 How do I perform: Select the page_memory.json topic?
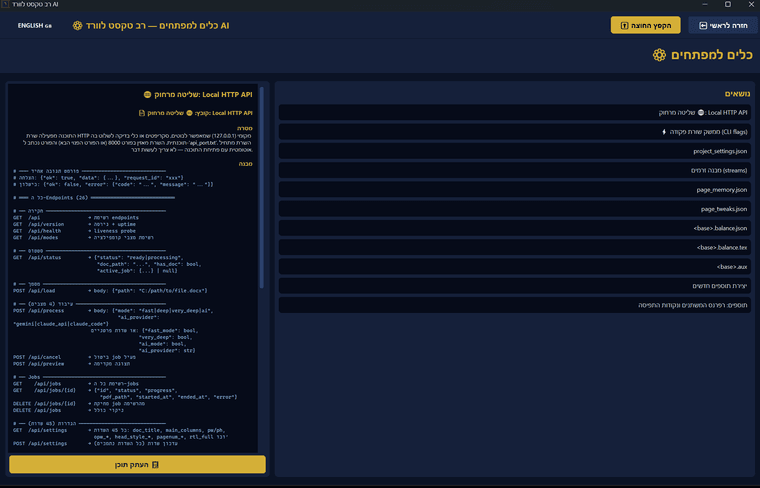[514, 189]
